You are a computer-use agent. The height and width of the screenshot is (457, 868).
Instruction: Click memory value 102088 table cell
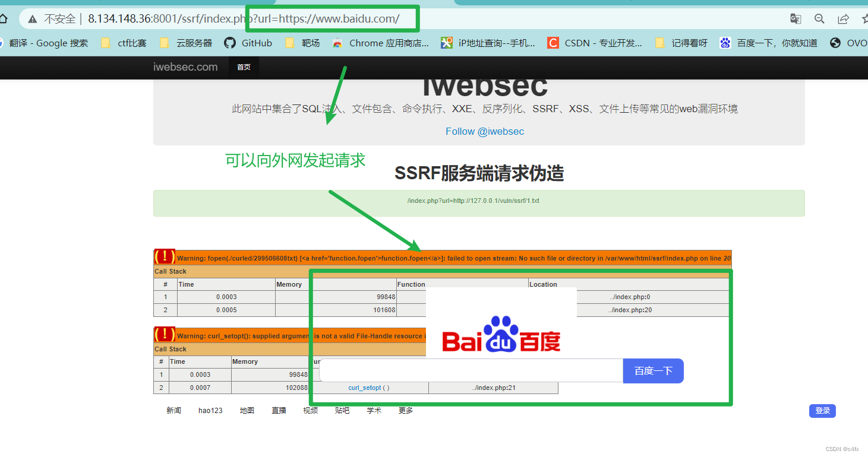point(271,388)
